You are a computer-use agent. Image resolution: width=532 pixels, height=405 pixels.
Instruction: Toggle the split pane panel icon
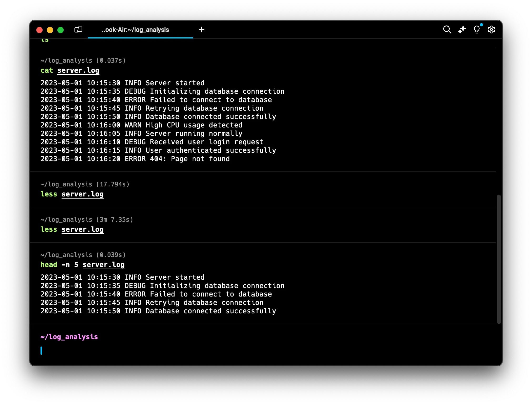pos(78,29)
